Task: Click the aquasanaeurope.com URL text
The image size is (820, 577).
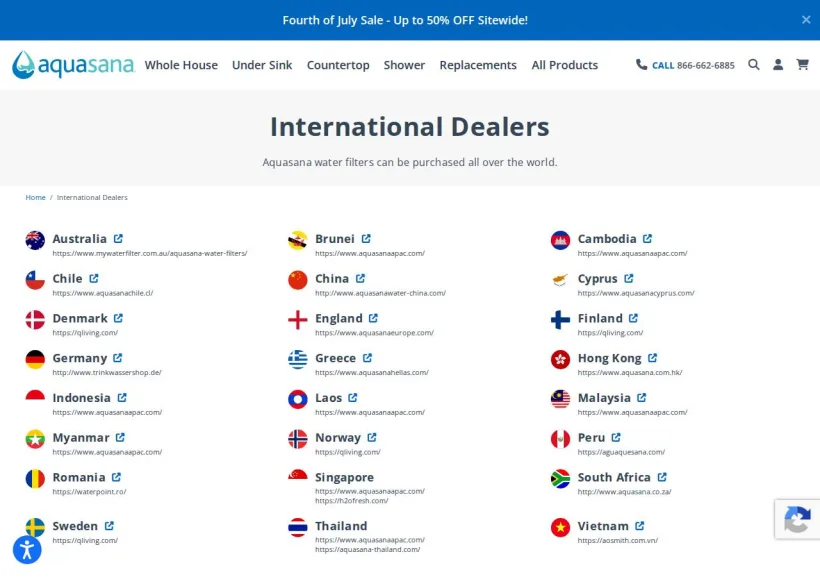Action: (374, 333)
